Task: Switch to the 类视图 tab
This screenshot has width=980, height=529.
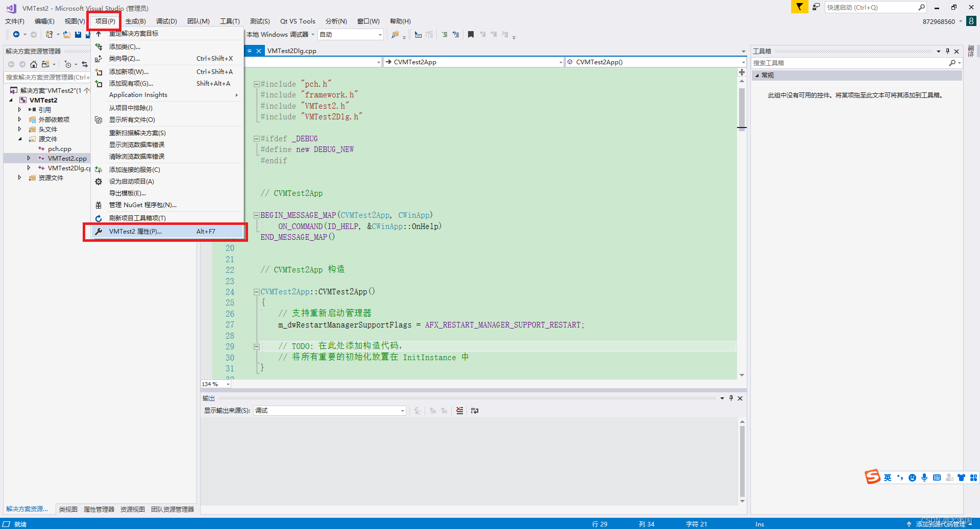Action: (x=68, y=509)
